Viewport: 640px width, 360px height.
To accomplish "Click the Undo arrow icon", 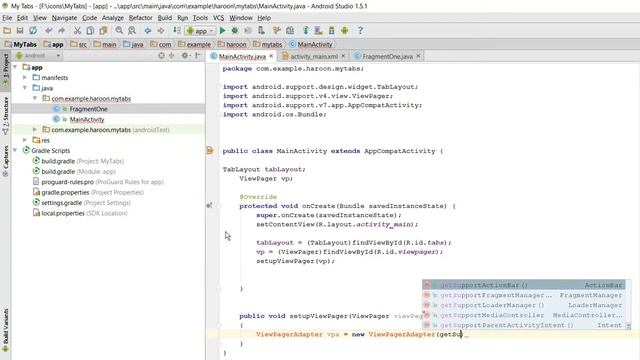I will pos(49,31).
